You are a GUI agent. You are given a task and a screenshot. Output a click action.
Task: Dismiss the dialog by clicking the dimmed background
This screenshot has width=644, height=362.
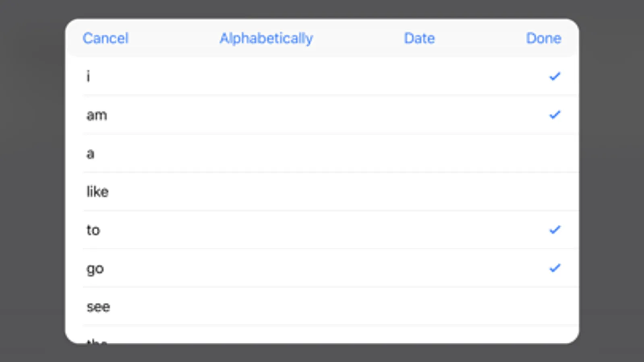point(32,181)
